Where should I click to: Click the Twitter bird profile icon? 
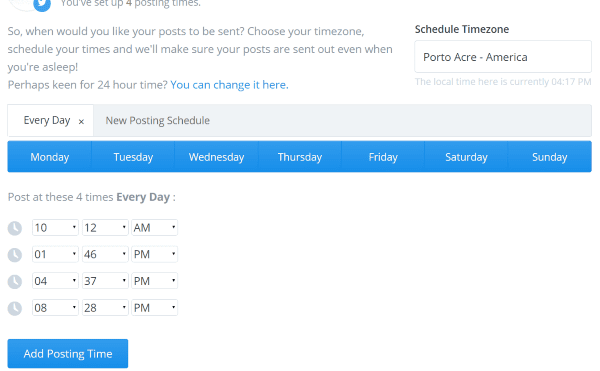coord(42,5)
